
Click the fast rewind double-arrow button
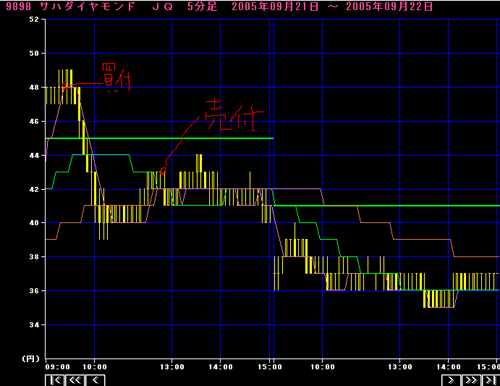pyautogui.click(x=75, y=380)
